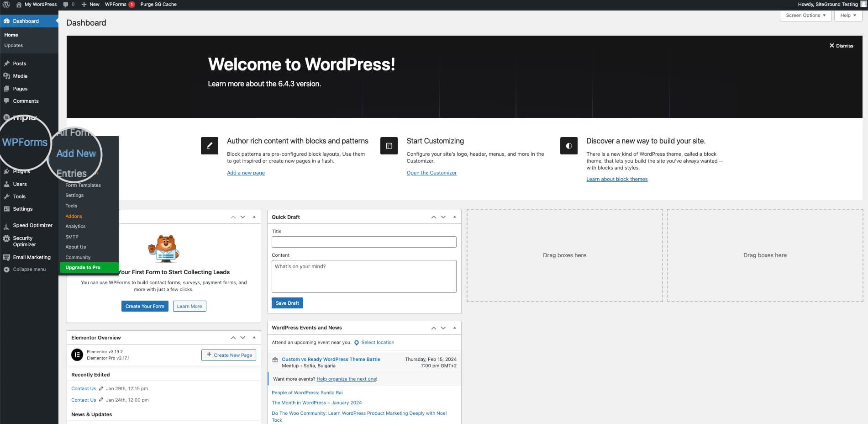
Task: Open My WordPress site home icon
Action: [19, 5]
